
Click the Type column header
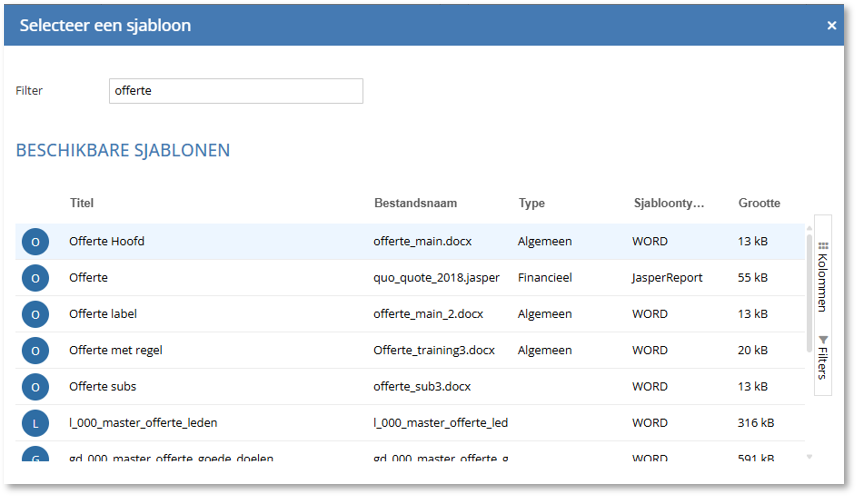click(x=531, y=203)
